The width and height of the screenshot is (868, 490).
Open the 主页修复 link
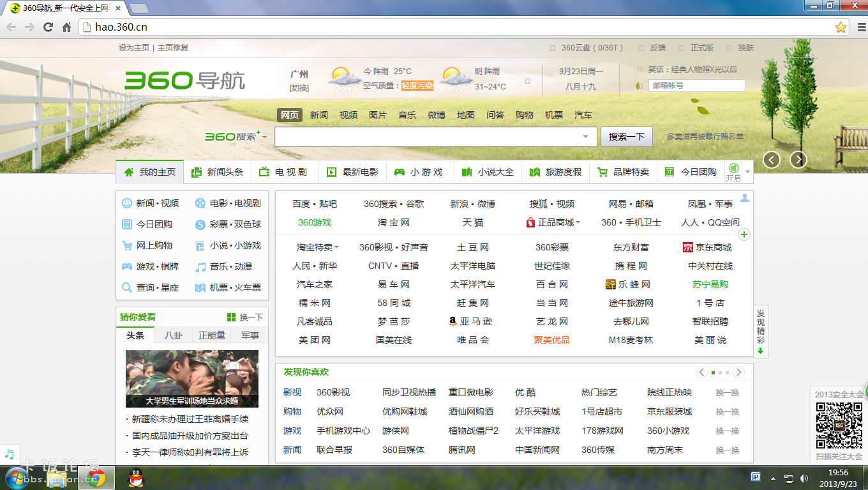[x=173, y=47]
